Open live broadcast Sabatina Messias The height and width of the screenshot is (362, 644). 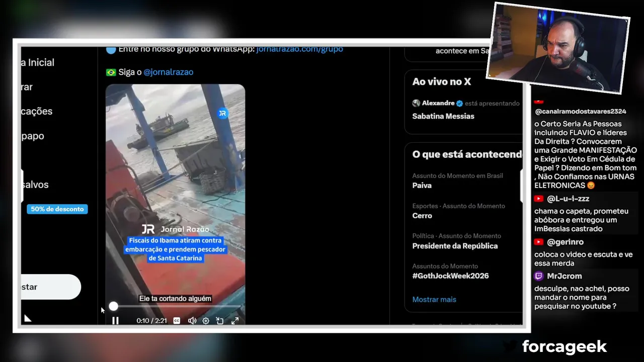click(x=443, y=116)
